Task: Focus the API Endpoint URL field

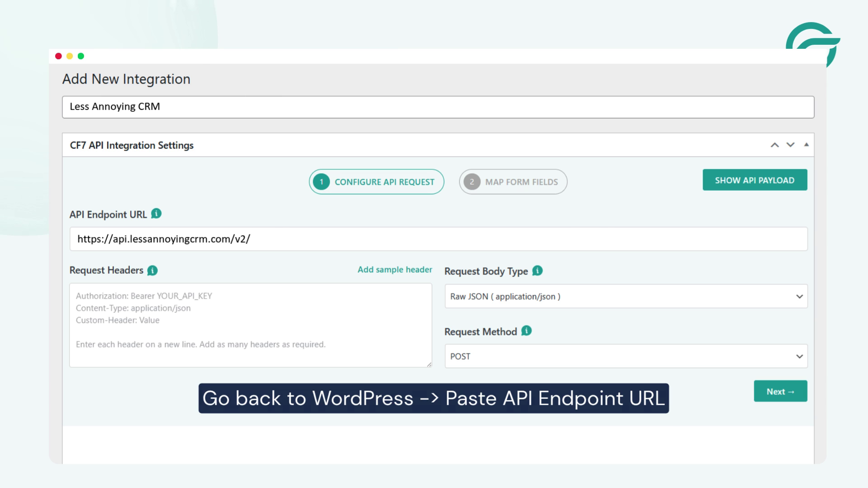Action: tap(439, 239)
